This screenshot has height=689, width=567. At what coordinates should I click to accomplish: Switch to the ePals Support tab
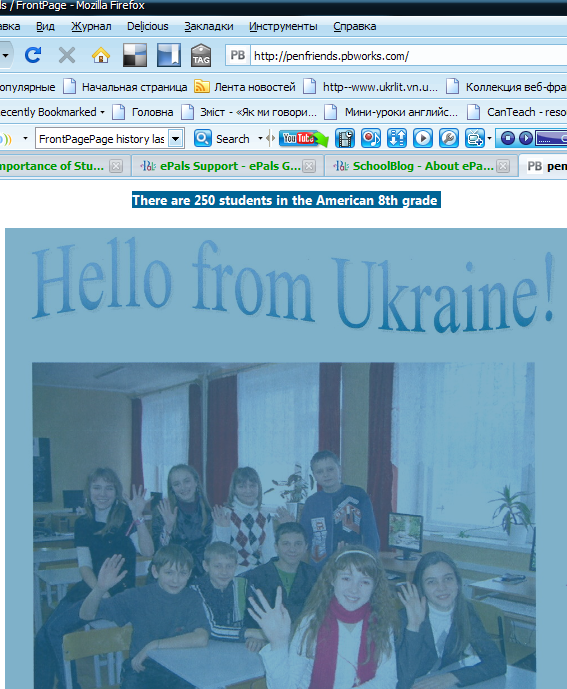click(x=225, y=166)
